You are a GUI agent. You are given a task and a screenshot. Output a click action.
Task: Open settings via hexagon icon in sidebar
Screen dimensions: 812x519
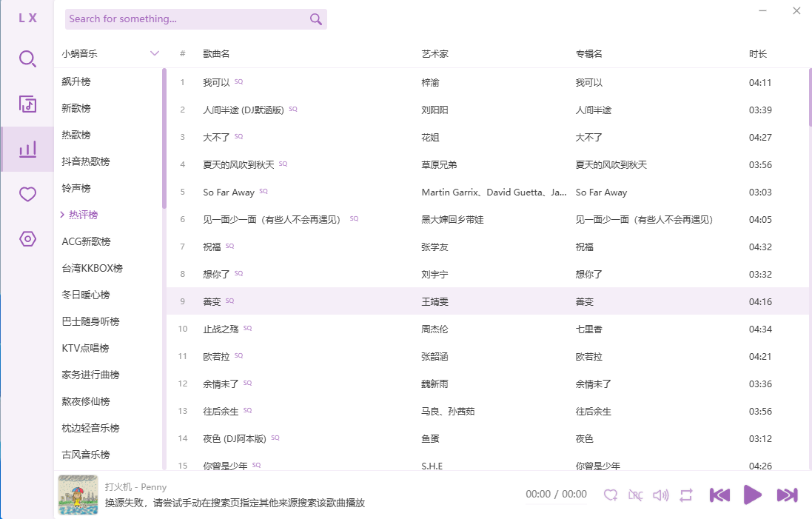coord(27,239)
